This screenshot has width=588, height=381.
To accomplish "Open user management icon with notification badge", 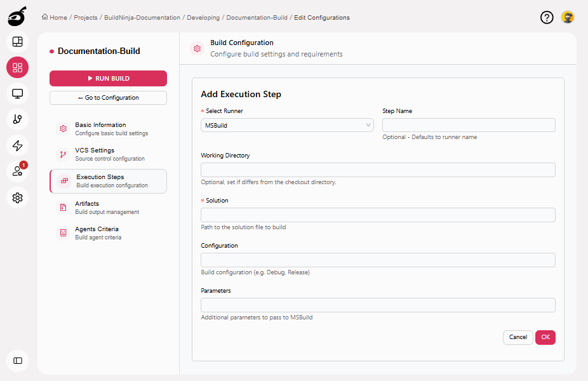I will [18, 171].
